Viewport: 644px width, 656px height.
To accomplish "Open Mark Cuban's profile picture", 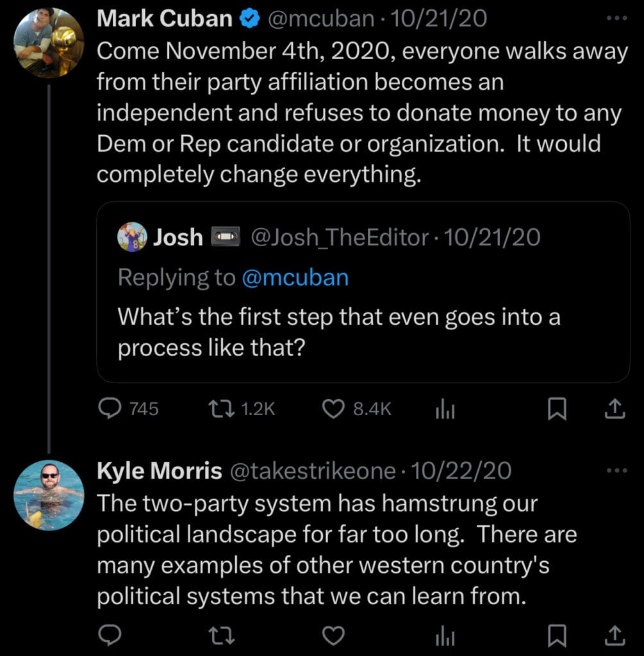I will 49,43.
